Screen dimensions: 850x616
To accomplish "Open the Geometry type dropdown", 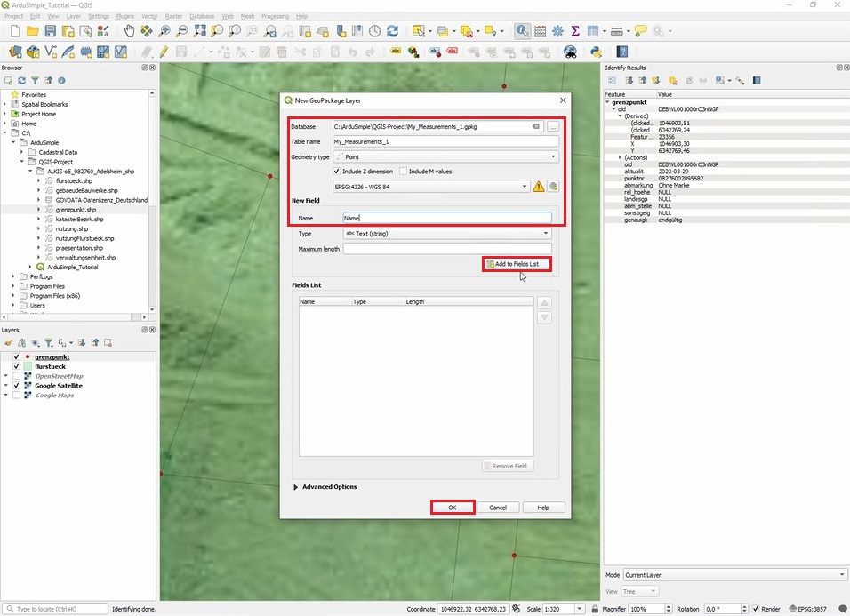I will click(446, 156).
